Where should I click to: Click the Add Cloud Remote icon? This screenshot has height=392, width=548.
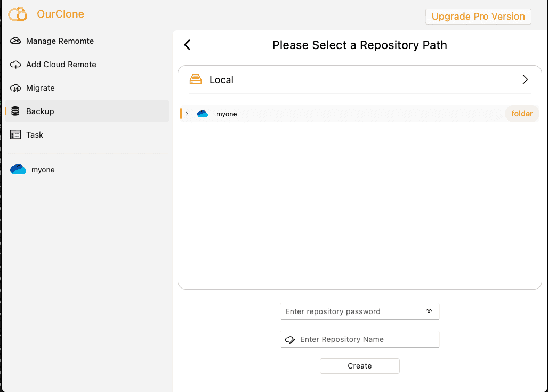click(x=15, y=65)
